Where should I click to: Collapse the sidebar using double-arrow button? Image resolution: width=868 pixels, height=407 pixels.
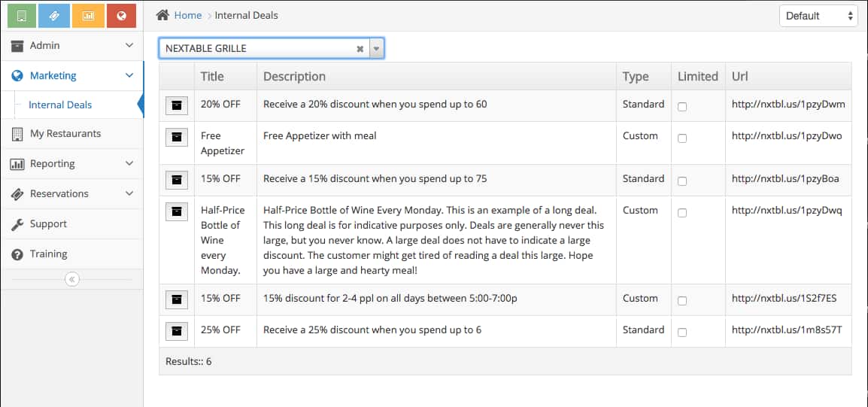click(71, 279)
